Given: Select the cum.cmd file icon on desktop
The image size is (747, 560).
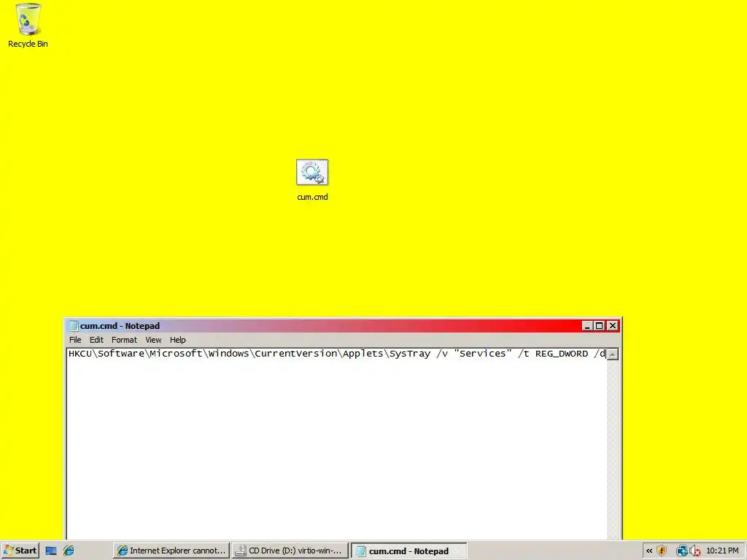Looking at the screenshot, I should point(312,179).
